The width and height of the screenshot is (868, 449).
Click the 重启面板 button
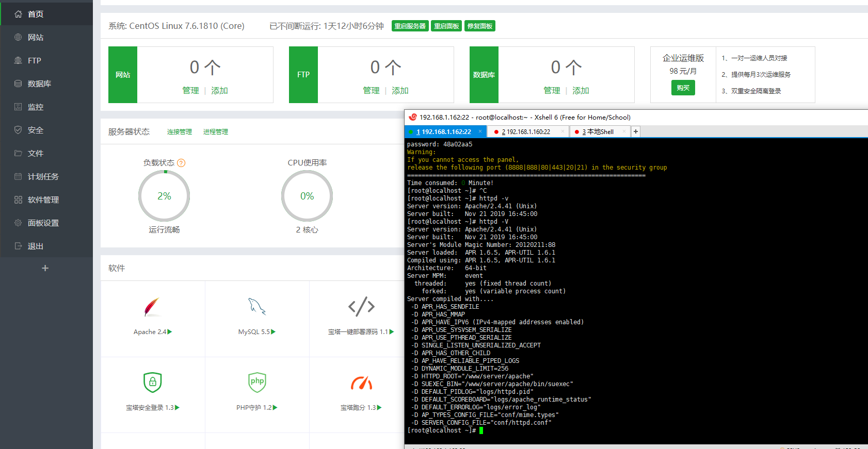click(446, 26)
